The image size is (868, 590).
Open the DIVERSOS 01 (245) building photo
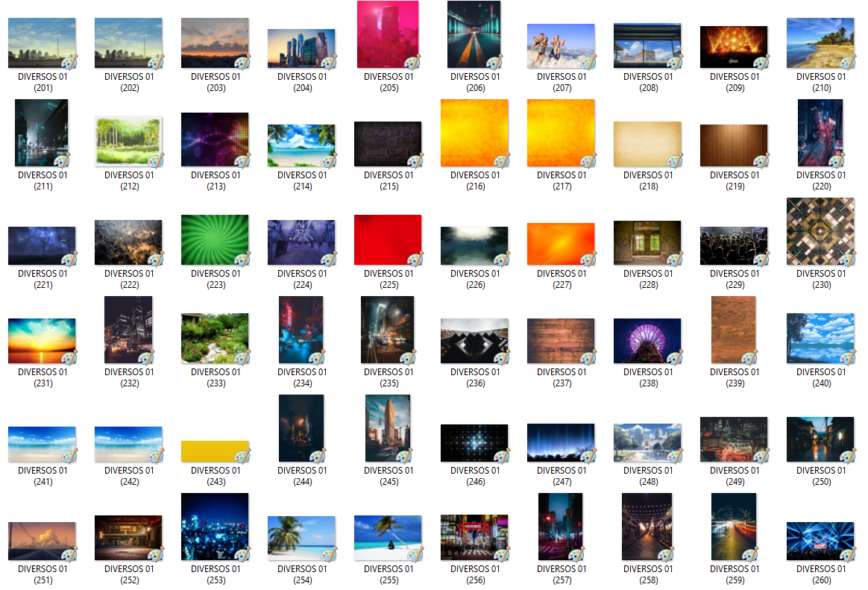pos(388,429)
